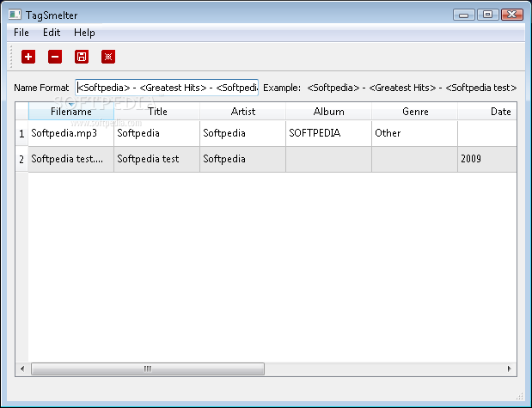
Task: Click the Genre column header
Action: [414, 112]
